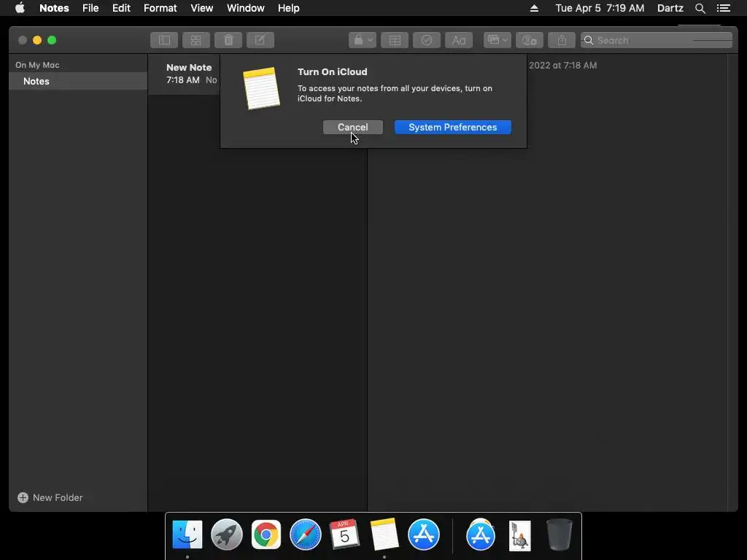
Task: Click the second App Store download icon
Action: pyautogui.click(x=481, y=534)
